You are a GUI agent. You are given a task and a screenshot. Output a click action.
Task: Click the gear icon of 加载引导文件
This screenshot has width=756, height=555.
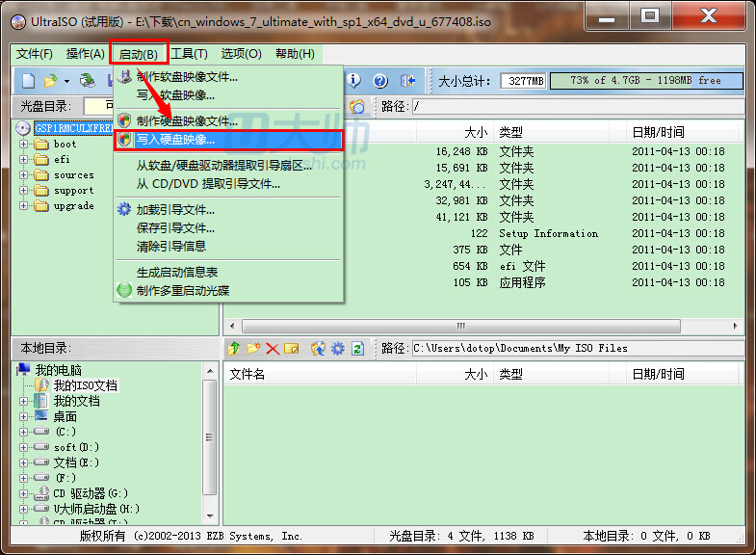click(124, 209)
